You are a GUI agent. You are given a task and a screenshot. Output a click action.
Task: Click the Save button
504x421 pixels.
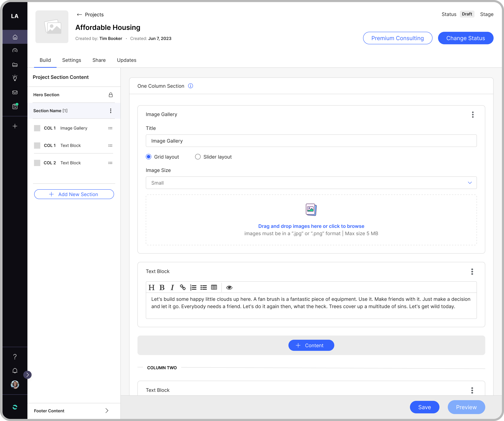point(424,407)
